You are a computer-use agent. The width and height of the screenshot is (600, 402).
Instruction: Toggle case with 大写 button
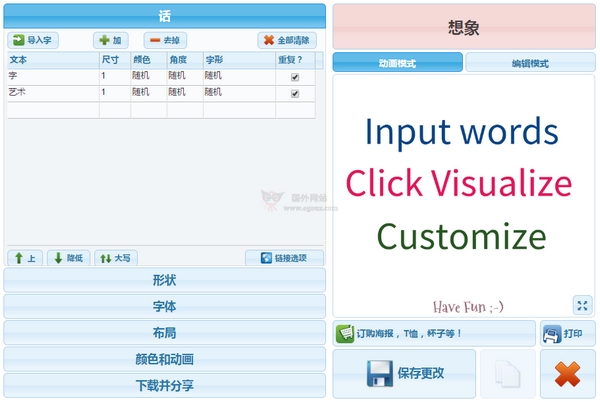[116, 258]
